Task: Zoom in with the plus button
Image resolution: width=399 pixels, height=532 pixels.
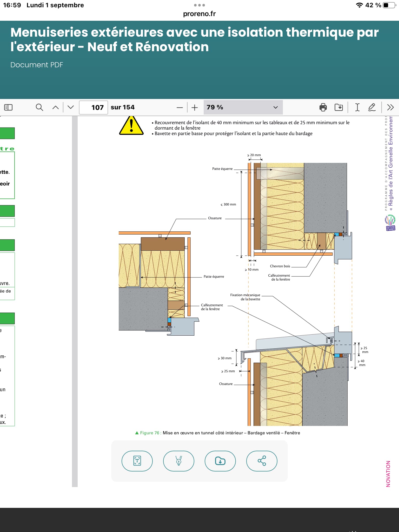Action: pos(195,108)
